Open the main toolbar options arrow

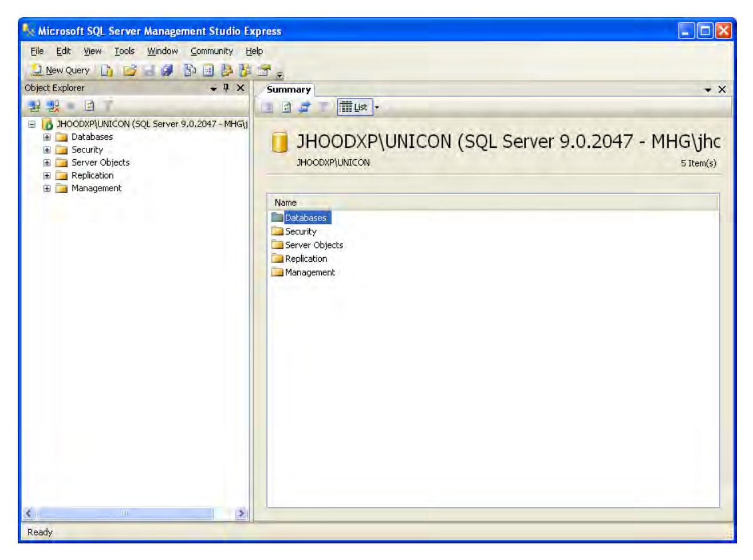click(x=280, y=74)
